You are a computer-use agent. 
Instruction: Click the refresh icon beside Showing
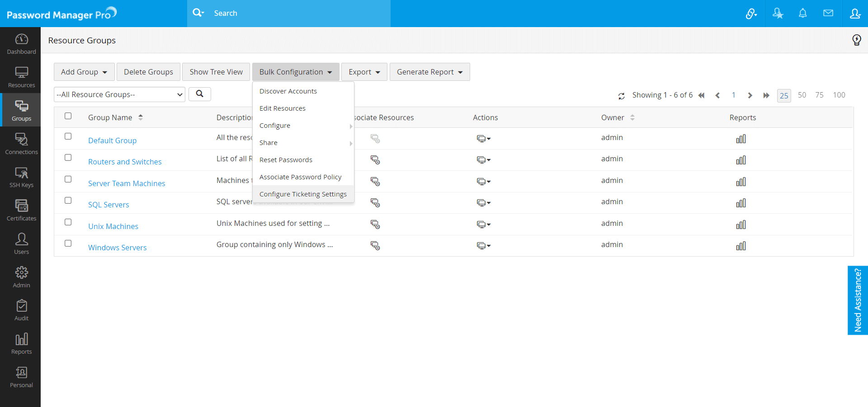pyautogui.click(x=621, y=96)
